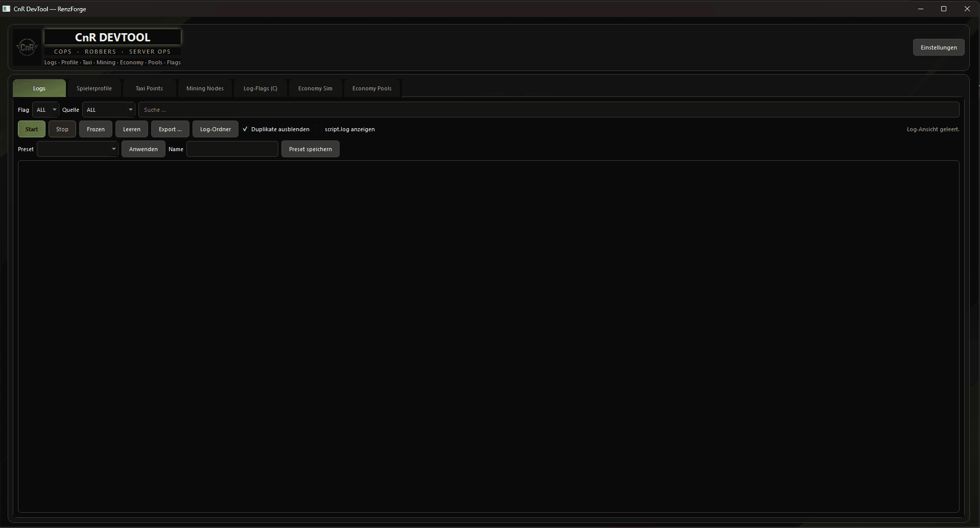Open the Preset combo box
The height and width of the screenshot is (528, 980).
click(x=78, y=149)
